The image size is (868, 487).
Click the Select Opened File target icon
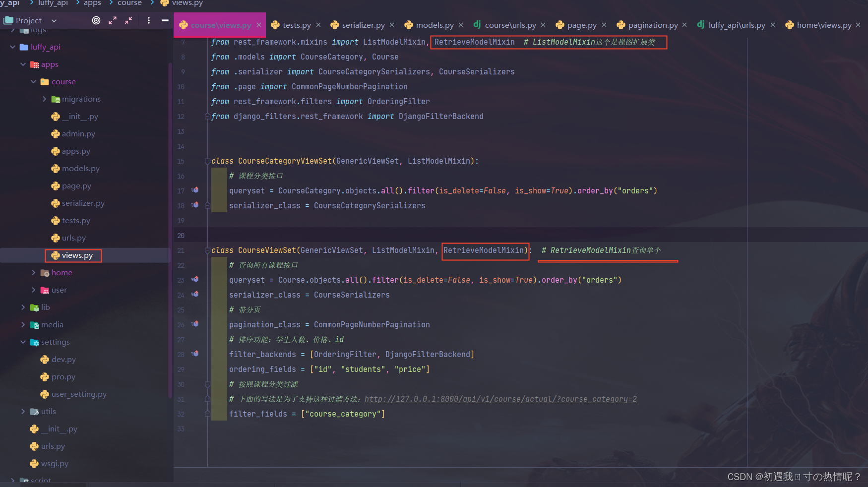click(x=96, y=20)
